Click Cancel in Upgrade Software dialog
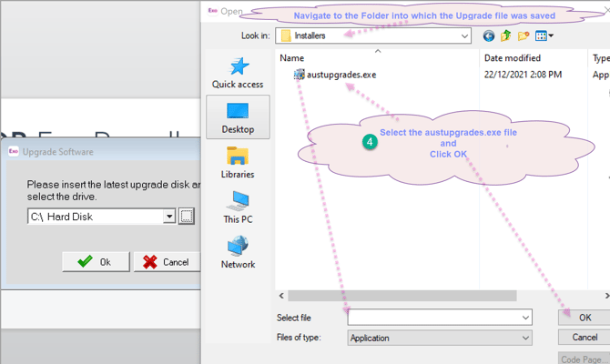Image resolution: width=610 pixels, height=364 pixels. click(x=167, y=262)
